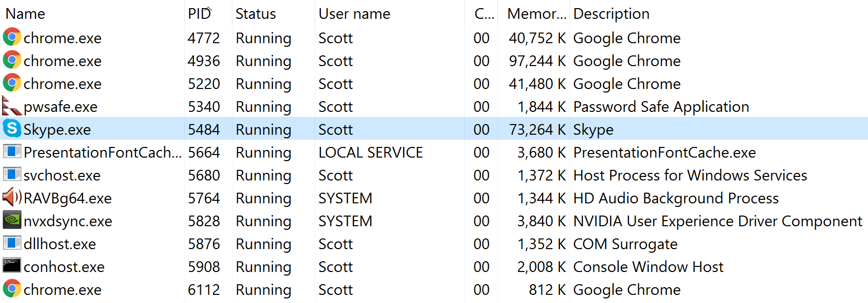
Task: Click the Chrome icon for PID 4772
Action: 12,37
